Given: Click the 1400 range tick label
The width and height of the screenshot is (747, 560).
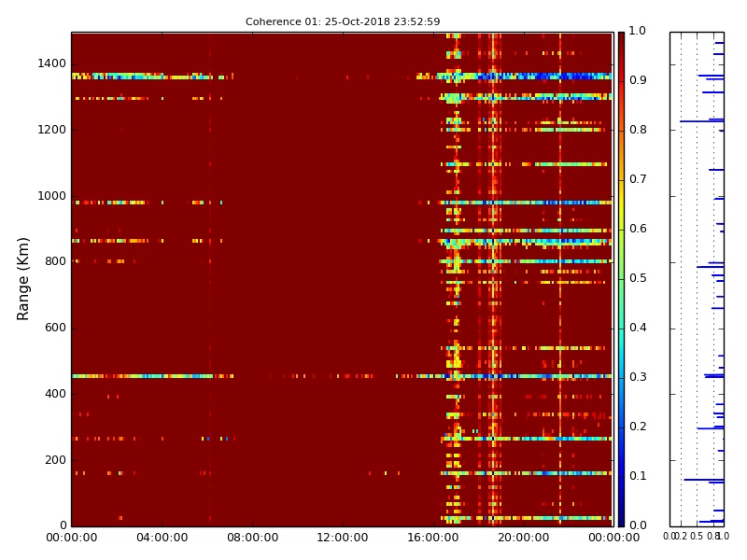Looking at the screenshot, I should (52, 63).
